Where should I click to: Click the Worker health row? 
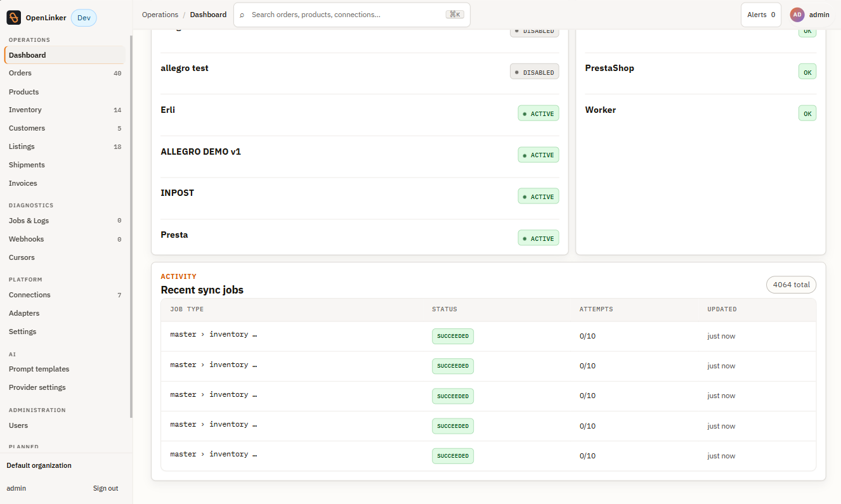point(701,115)
